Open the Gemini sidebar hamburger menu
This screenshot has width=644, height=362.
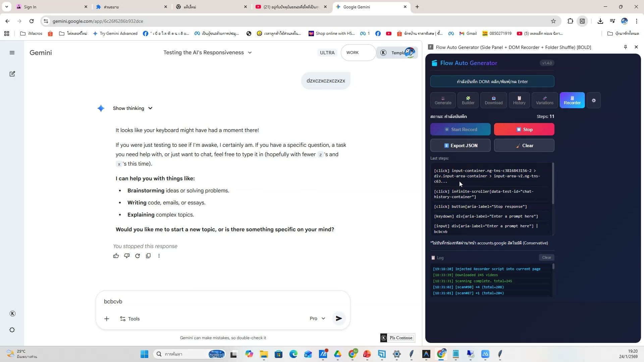click(x=12, y=53)
